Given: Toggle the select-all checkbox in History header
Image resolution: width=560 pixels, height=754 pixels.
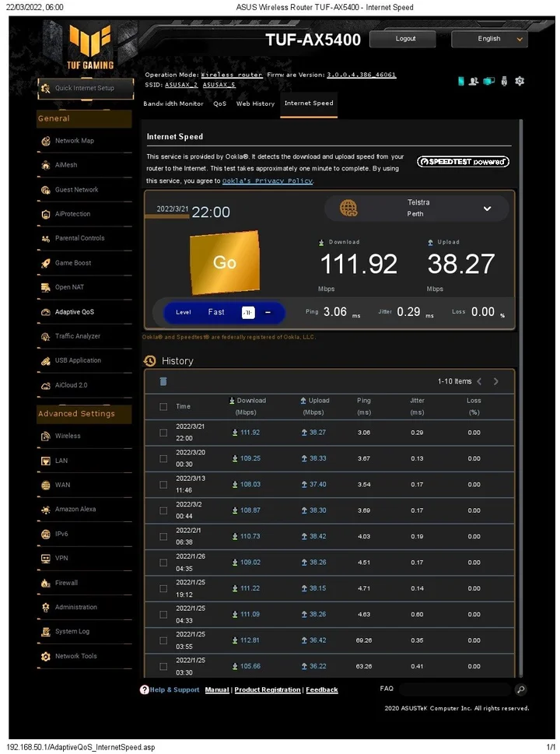Looking at the screenshot, I should (x=163, y=406).
